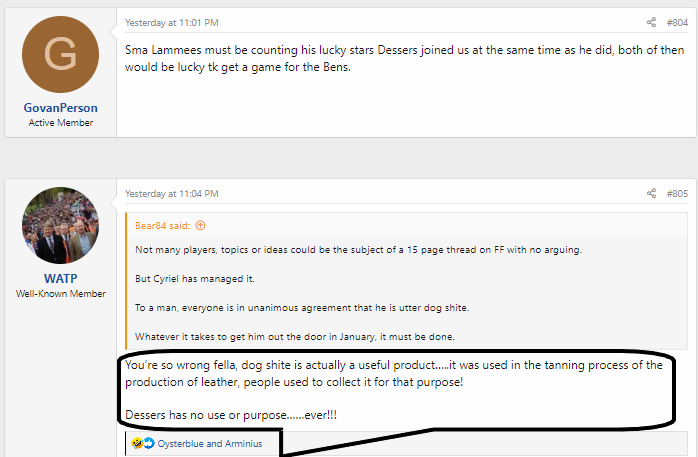Click the up-arrow icon beside Bear84 said

click(x=200, y=226)
